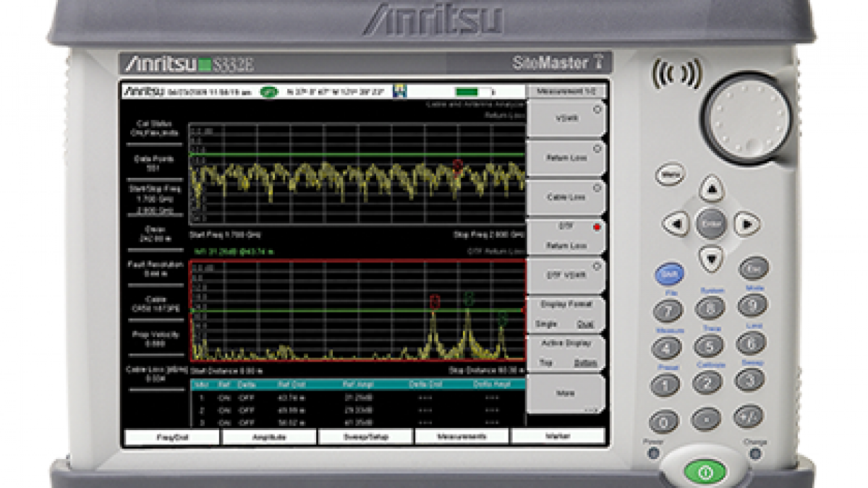This screenshot has width=868, height=488.
Task: Tap the Menu key on the keypad
Action: click(x=671, y=175)
